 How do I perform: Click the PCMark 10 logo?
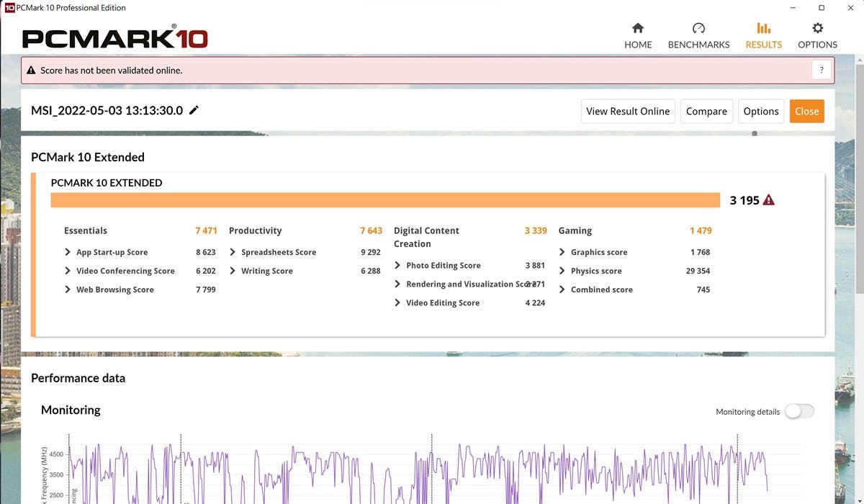point(115,38)
